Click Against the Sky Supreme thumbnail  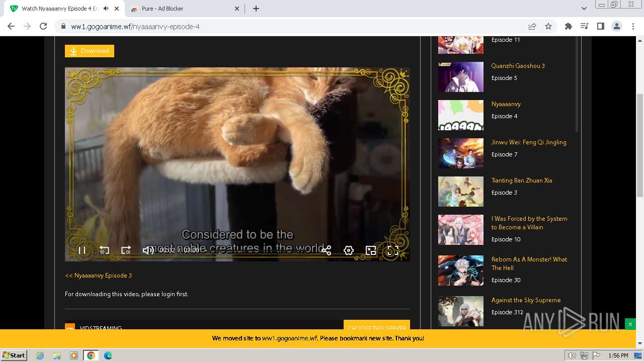461,311
